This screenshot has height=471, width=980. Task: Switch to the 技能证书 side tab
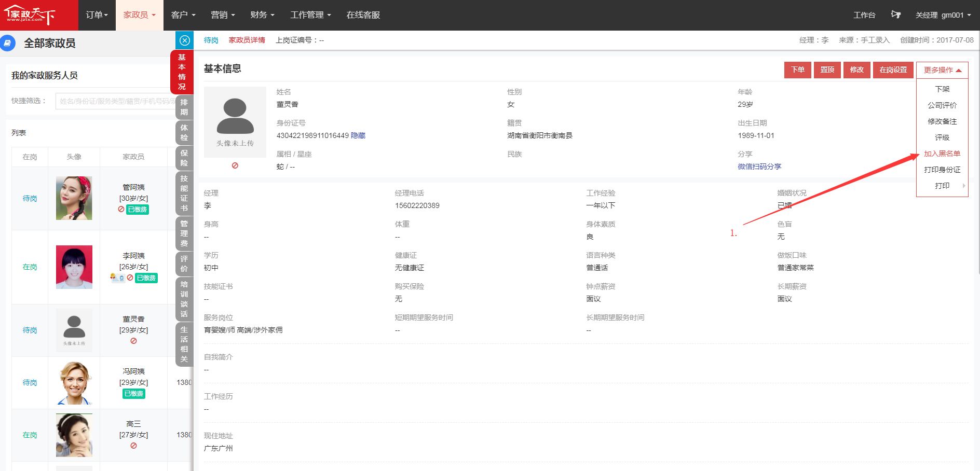184,193
